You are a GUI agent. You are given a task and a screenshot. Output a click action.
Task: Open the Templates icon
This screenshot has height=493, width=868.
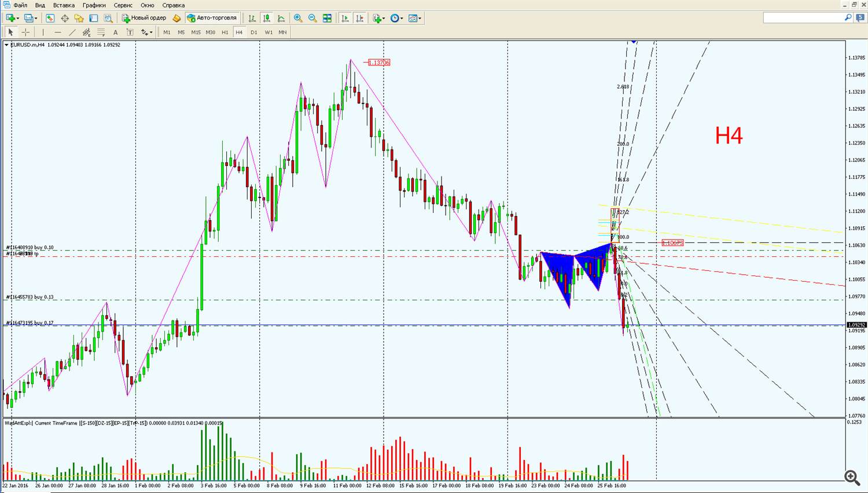[x=413, y=18]
